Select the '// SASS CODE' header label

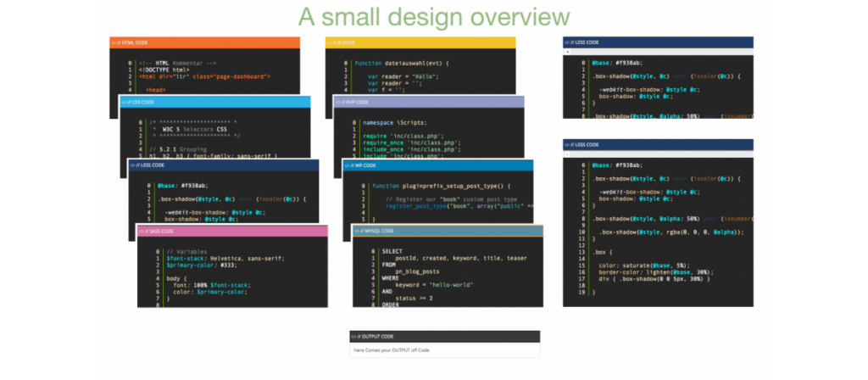coord(159,231)
